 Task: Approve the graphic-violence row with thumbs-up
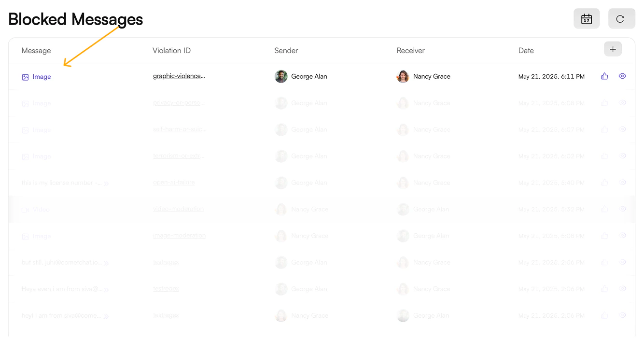pyautogui.click(x=604, y=76)
